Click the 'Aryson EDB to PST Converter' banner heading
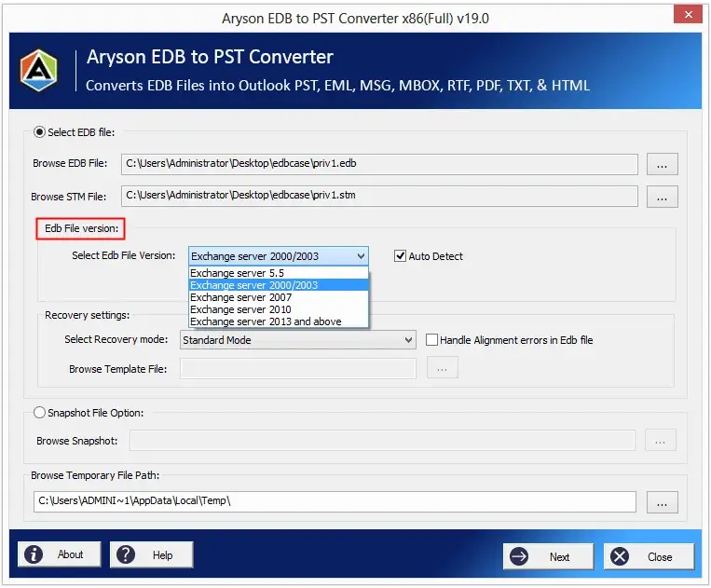Screen dimensions: 711x588 click(210, 57)
